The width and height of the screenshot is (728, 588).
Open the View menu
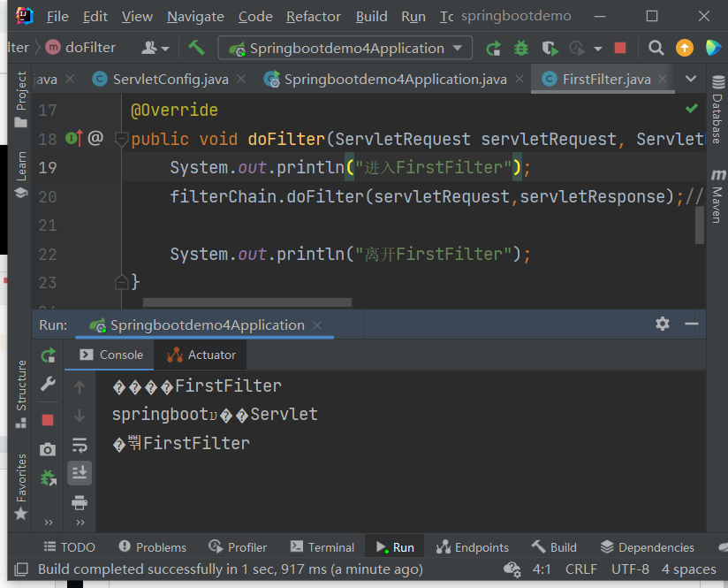click(x=137, y=17)
